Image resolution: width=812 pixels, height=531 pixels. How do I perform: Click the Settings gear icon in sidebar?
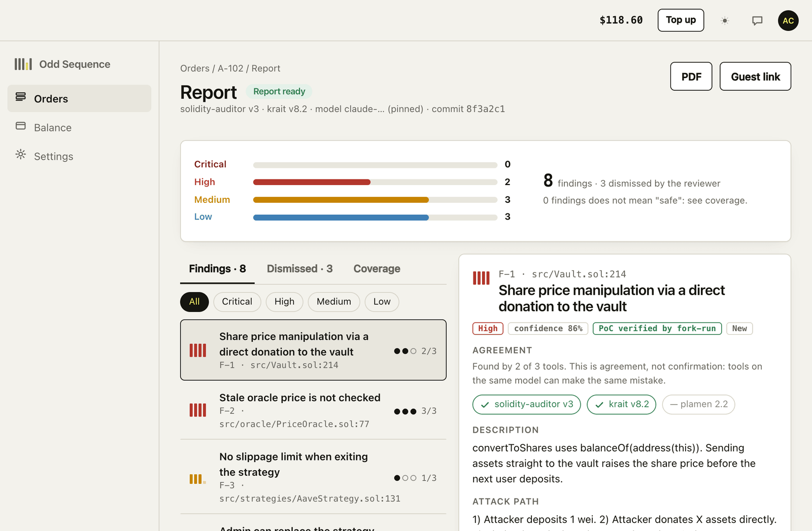tap(21, 154)
